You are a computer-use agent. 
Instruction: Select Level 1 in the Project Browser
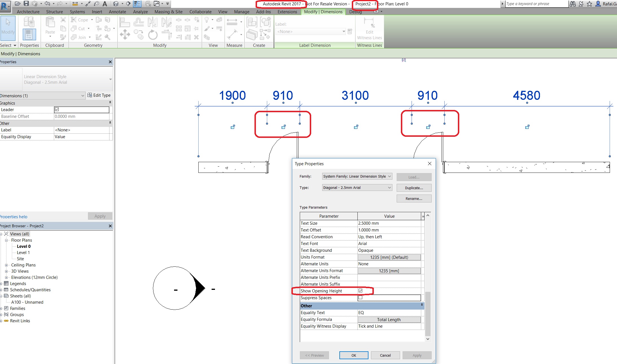(x=23, y=252)
